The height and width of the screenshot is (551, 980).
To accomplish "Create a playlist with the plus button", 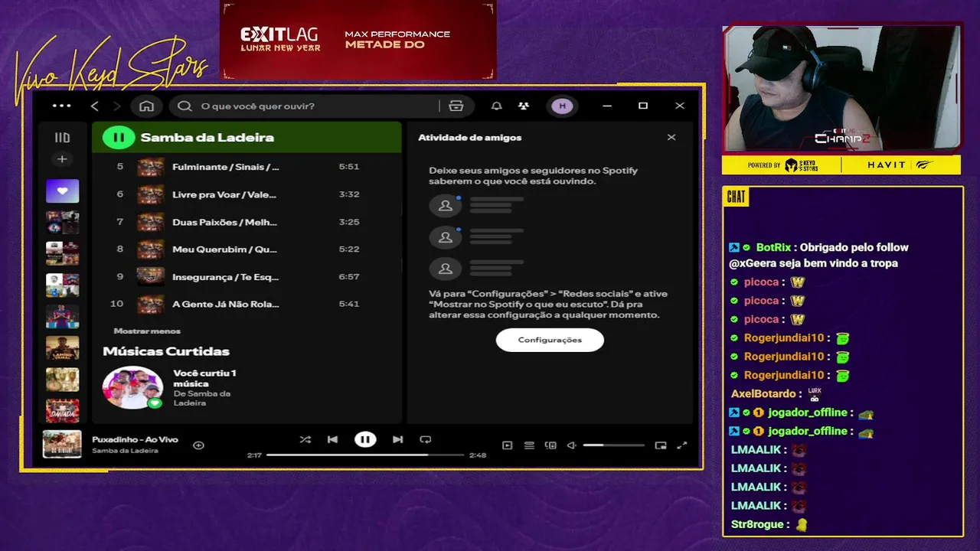I will (x=62, y=159).
